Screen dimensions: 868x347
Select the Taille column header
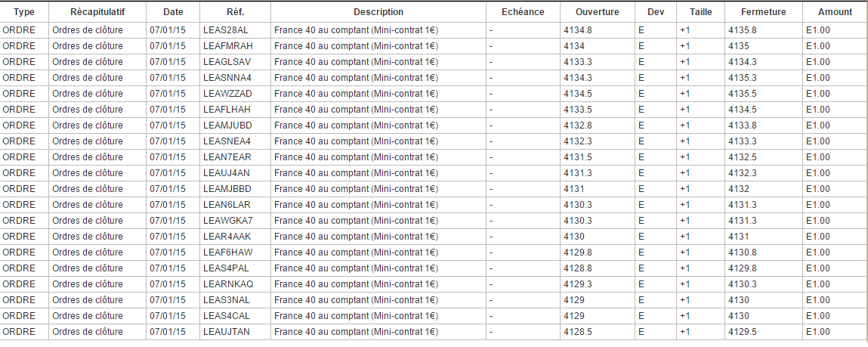[x=700, y=12]
